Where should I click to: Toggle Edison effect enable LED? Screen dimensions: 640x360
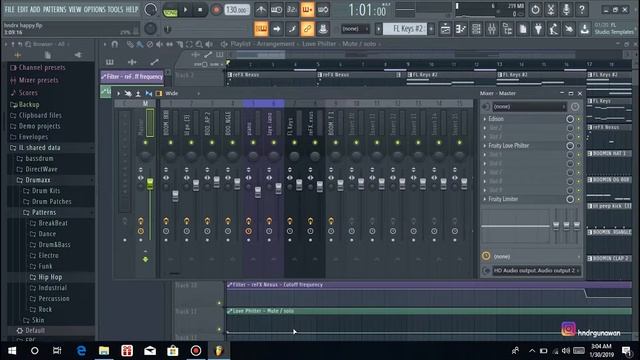(578, 119)
